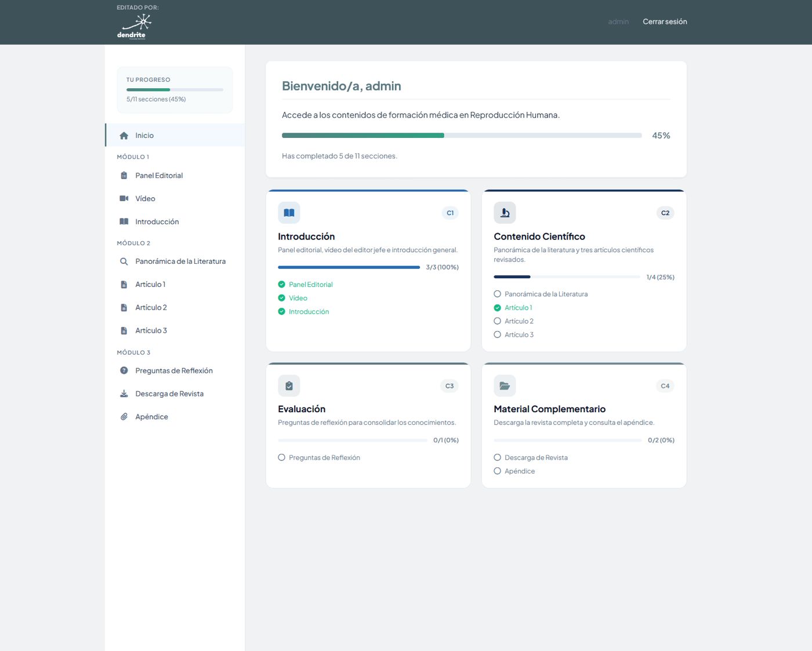The width and height of the screenshot is (812, 651).
Task: Click the clipboard check icon on Evaluación card
Action: 289,385
